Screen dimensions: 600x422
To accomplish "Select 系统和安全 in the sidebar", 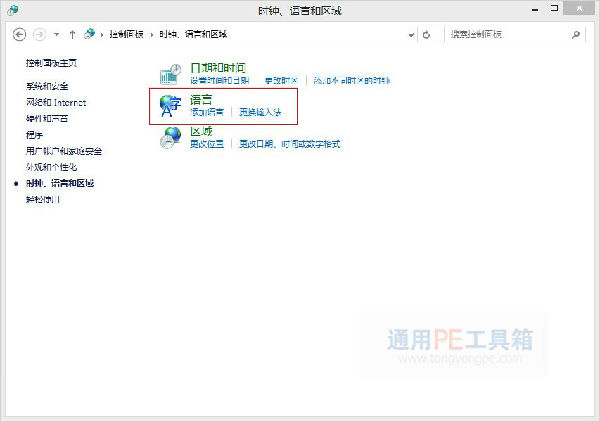I will click(48, 86).
